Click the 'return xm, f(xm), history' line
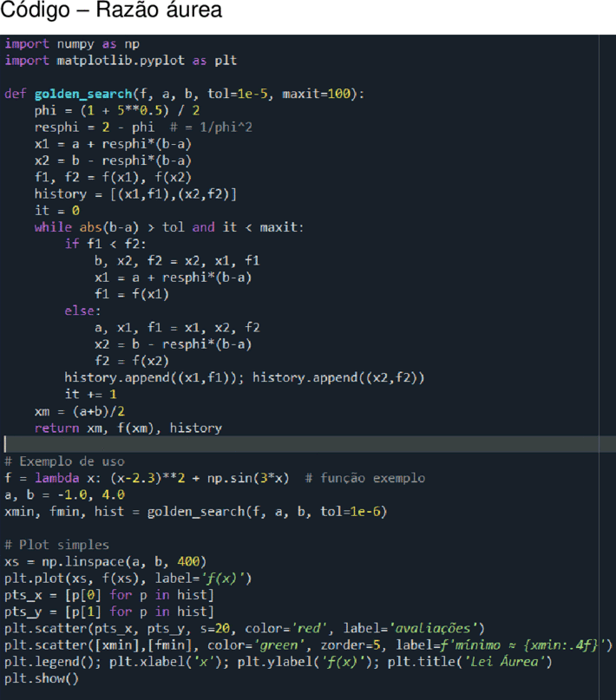The width and height of the screenshot is (616, 700). 128,428
